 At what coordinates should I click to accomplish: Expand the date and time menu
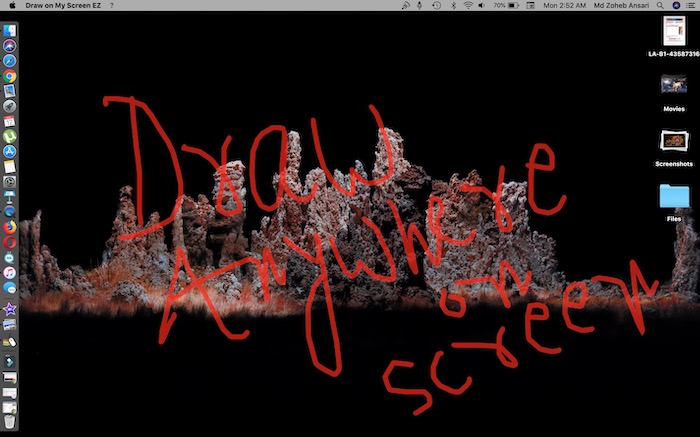point(565,6)
